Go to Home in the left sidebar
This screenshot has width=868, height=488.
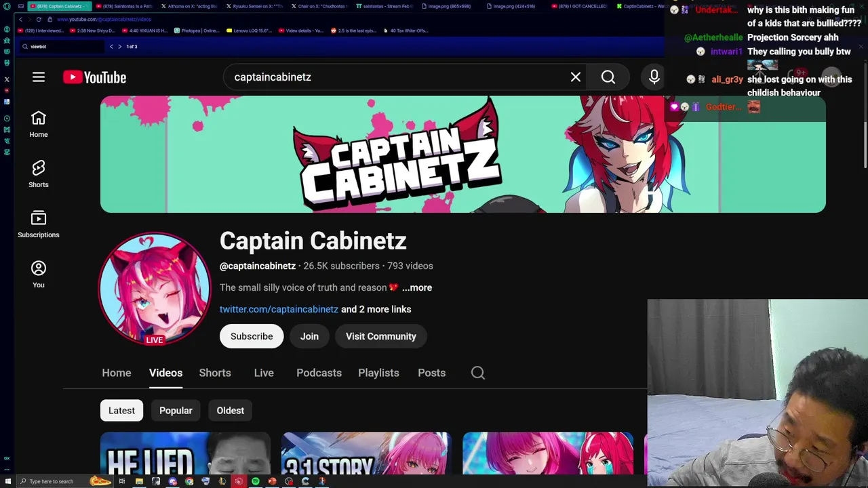point(39,124)
